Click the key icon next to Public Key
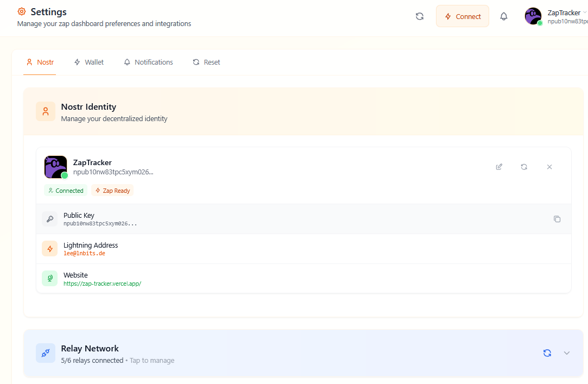This screenshot has height=384, width=588. [49, 219]
